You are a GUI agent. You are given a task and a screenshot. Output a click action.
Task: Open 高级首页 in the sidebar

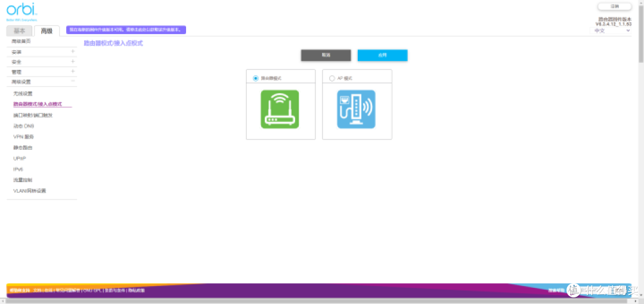(21, 42)
